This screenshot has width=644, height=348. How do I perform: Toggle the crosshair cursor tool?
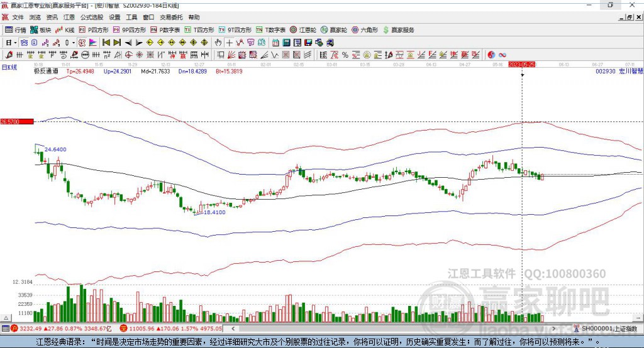click(229, 43)
